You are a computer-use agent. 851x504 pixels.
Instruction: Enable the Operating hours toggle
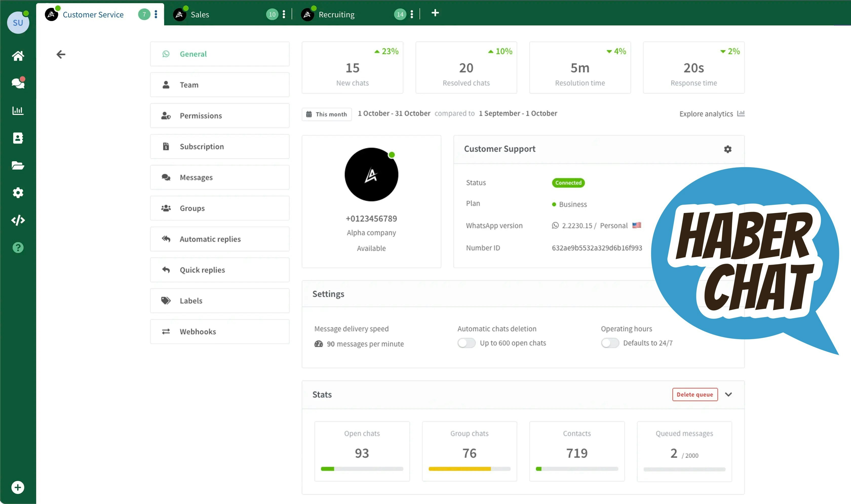[x=610, y=343]
